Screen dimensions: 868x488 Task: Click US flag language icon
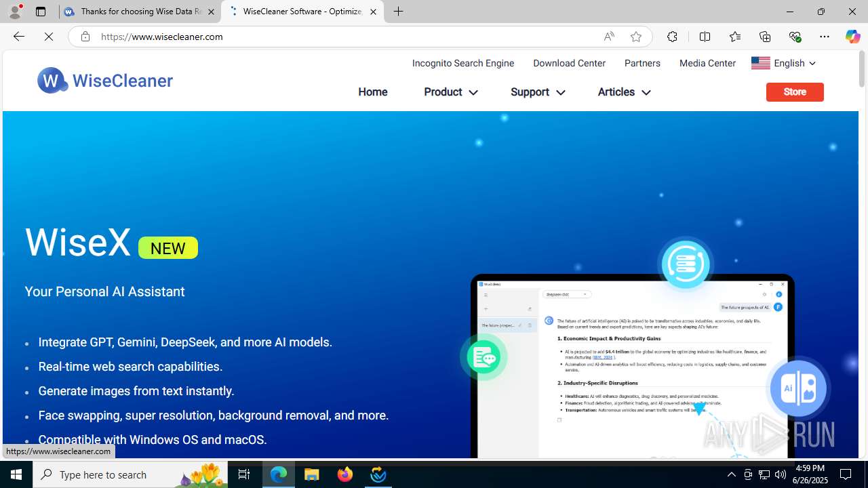point(761,63)
